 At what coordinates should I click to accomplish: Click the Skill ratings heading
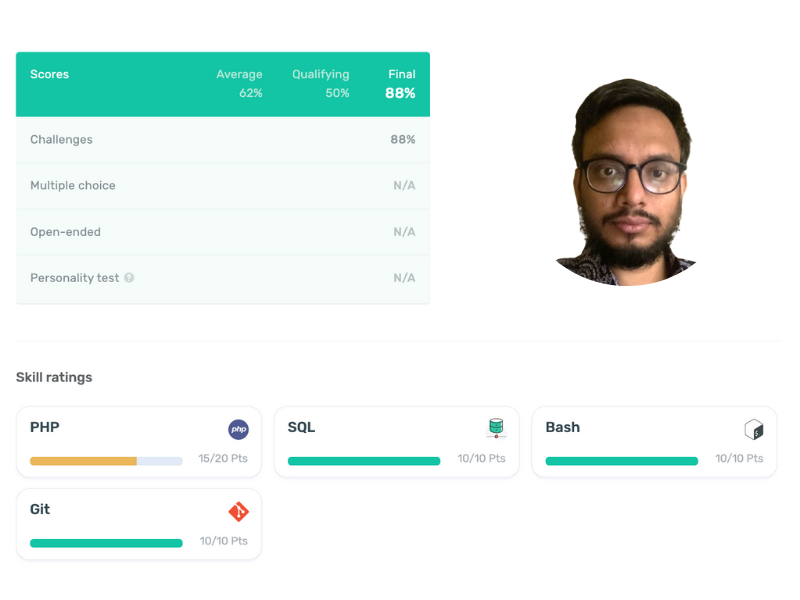click(x=54, y=377)
